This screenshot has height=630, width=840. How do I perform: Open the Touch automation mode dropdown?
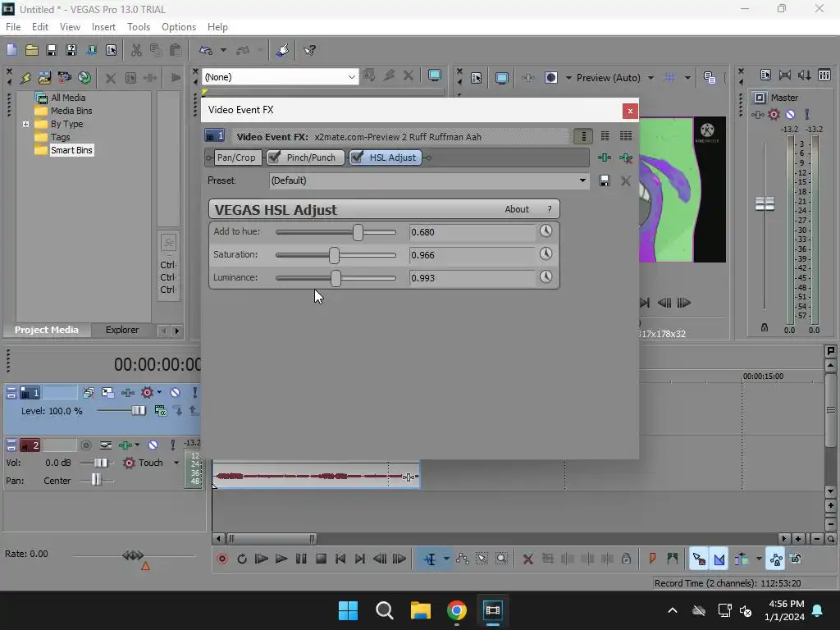(176, 463)
